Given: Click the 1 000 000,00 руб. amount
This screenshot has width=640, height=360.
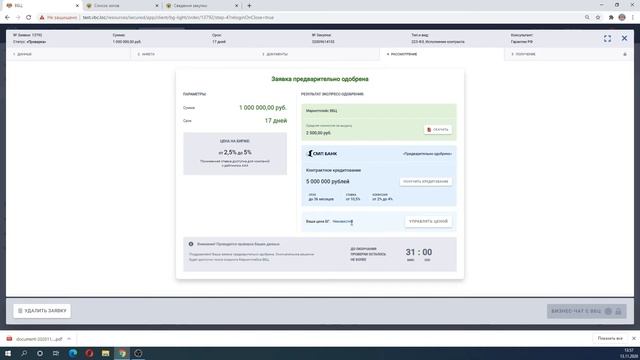Looking at the screenshot, I should pos(263,108).
